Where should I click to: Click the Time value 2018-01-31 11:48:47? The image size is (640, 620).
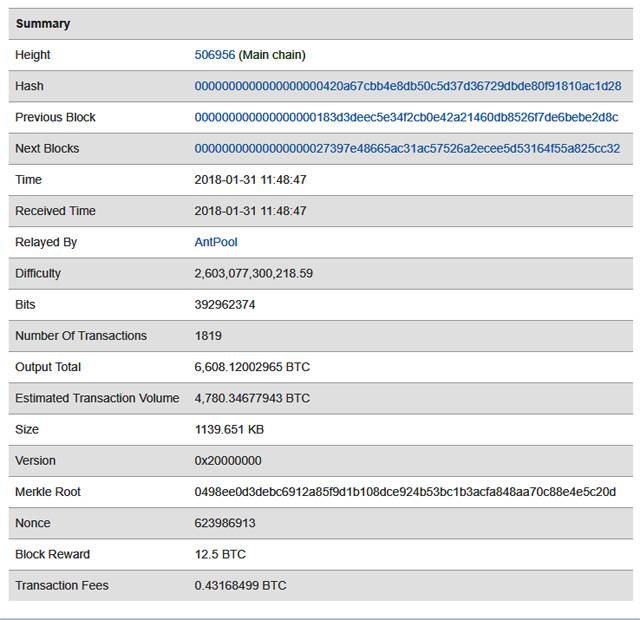pyautogui.click(x=250, y=180)
